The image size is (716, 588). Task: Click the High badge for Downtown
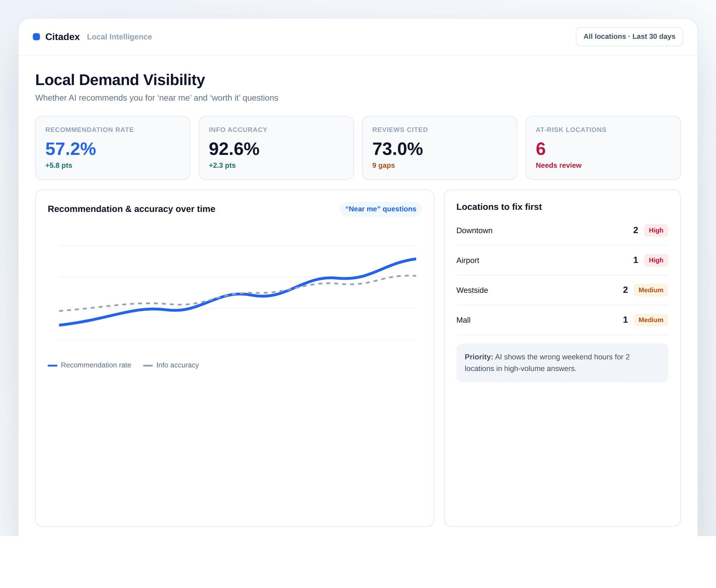click(656, 230)
